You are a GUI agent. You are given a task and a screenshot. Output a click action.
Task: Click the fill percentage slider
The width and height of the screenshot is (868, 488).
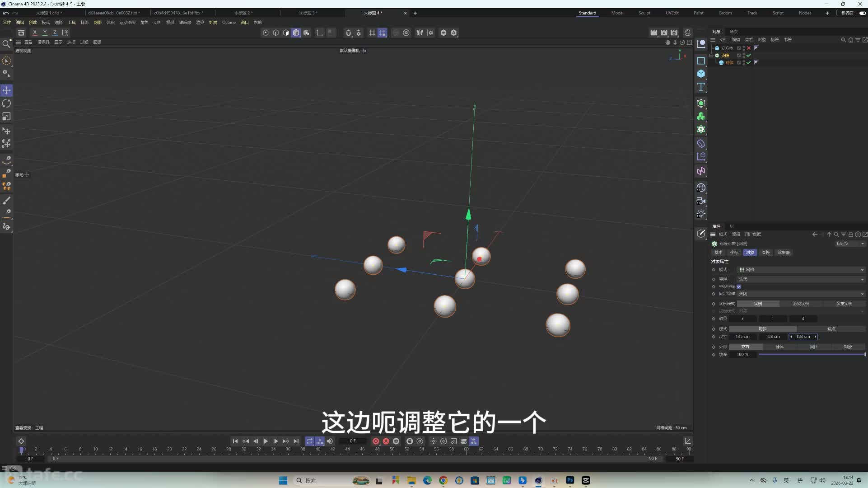click(812, 355)
